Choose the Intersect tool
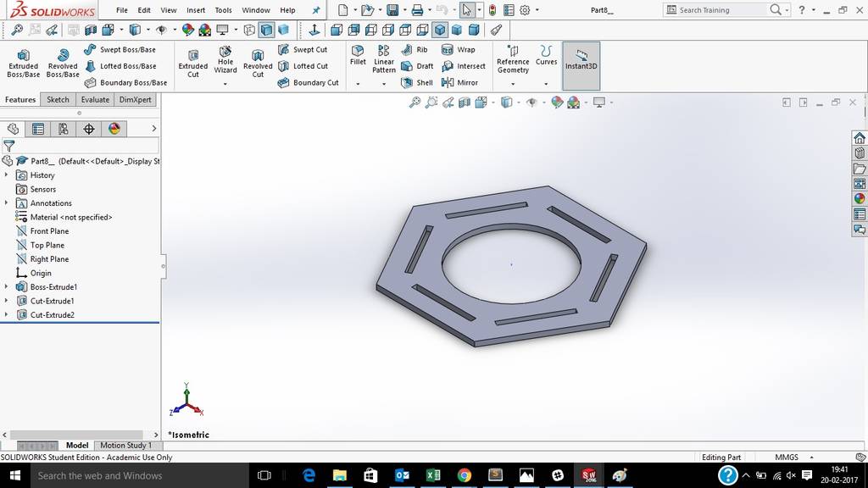Image resolution: width=868 pixels, height=488 pixels. [x=464, y=66]
